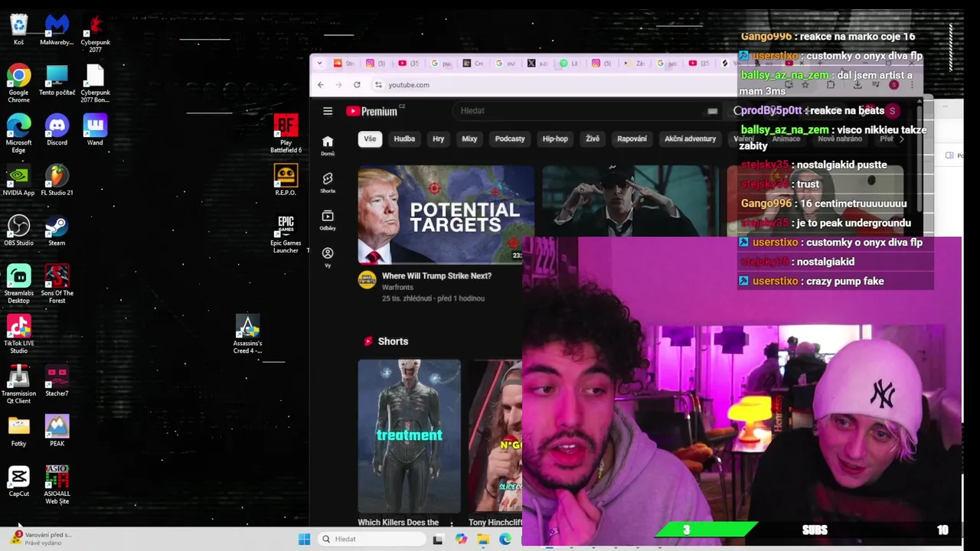Launch Malwarebytes desktop shortcut

click(x=57, y=30)
